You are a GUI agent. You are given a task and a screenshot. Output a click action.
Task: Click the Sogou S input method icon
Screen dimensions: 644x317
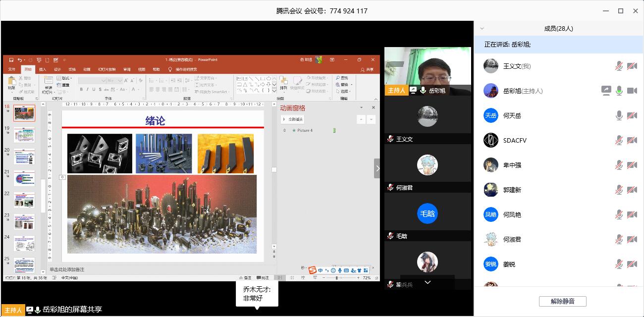coord(312,270)
